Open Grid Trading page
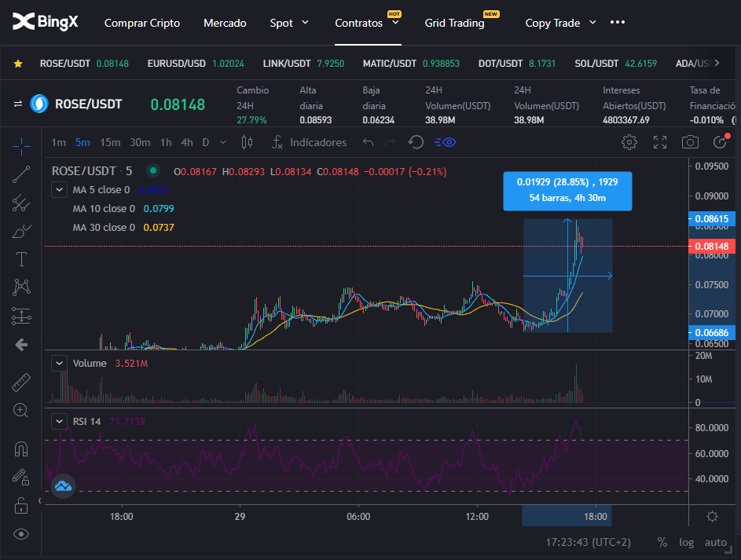The height and width of the screenshot is (560, 741). (455, 23)
